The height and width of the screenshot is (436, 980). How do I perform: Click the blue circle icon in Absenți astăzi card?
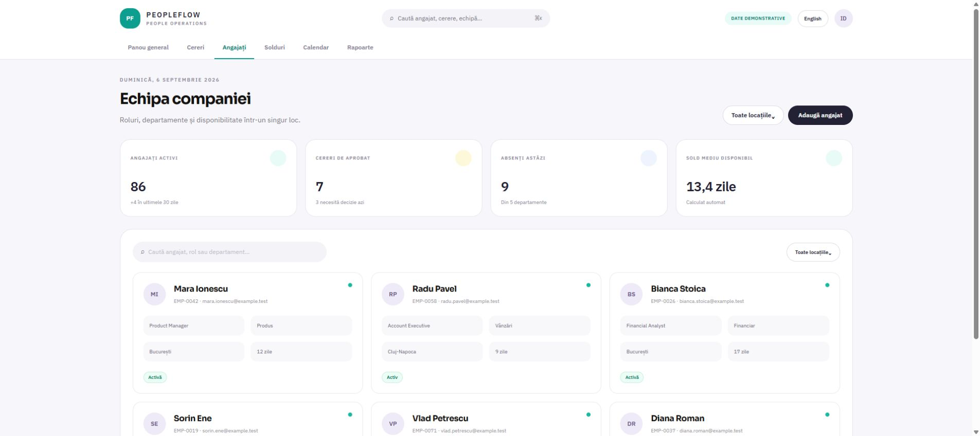coord(648,158)
